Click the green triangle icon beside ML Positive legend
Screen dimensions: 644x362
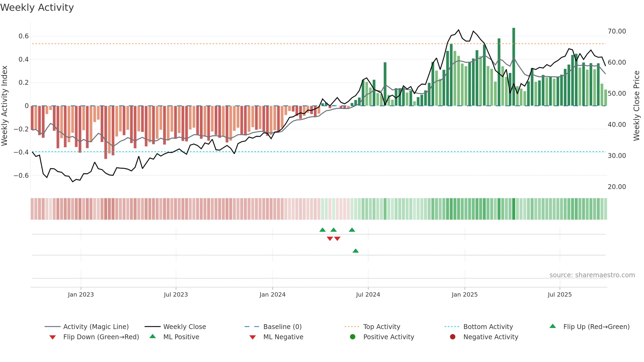tap(153, 336)
